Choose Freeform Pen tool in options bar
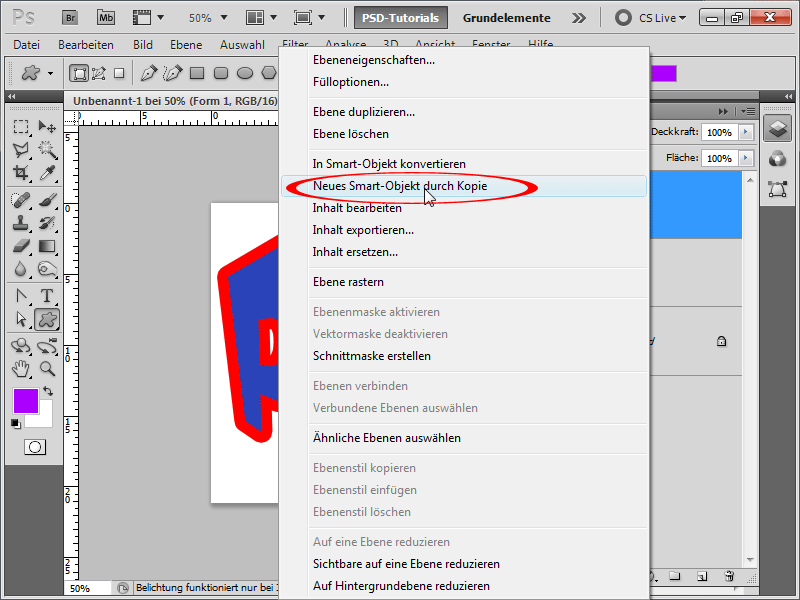Image resolution: width=800 pixels, height=600 pixels. tap(172, 73)
